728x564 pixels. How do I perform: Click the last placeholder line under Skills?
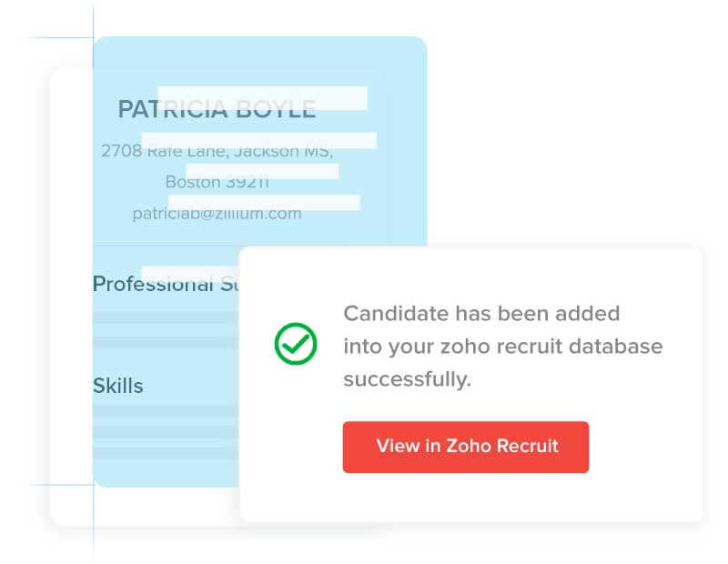[x=165, y=452]
